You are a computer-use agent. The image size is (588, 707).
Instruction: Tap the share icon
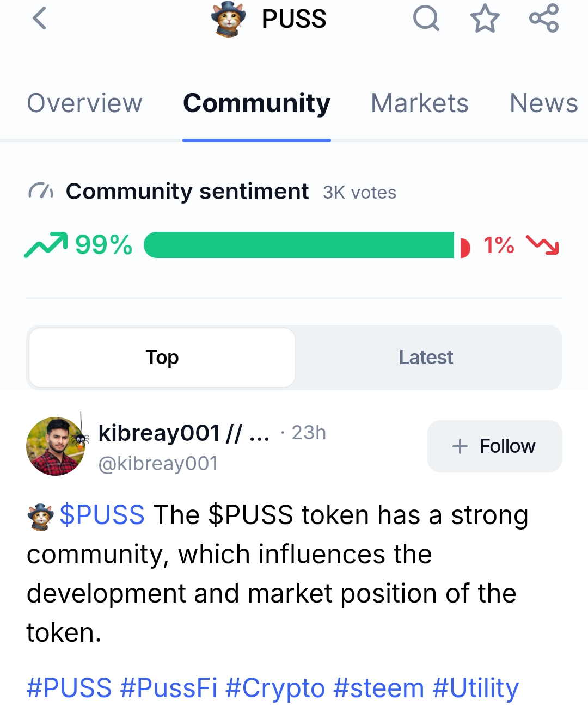(544, 19)
